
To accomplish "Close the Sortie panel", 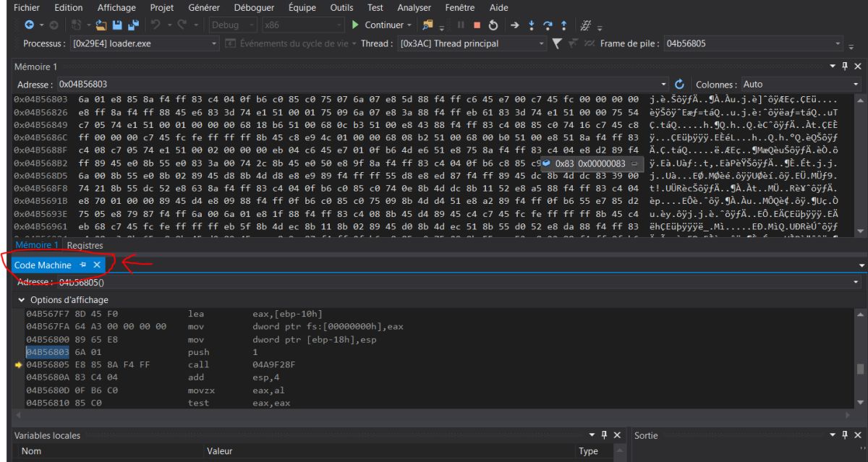I will [x=858, y=435].
